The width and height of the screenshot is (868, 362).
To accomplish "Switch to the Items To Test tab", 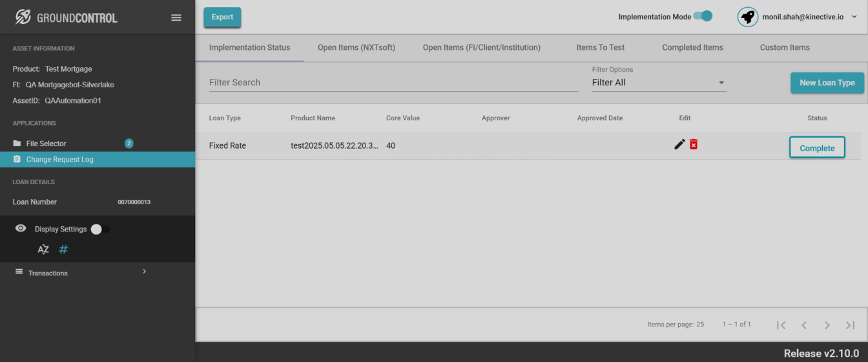I will 601,47.
